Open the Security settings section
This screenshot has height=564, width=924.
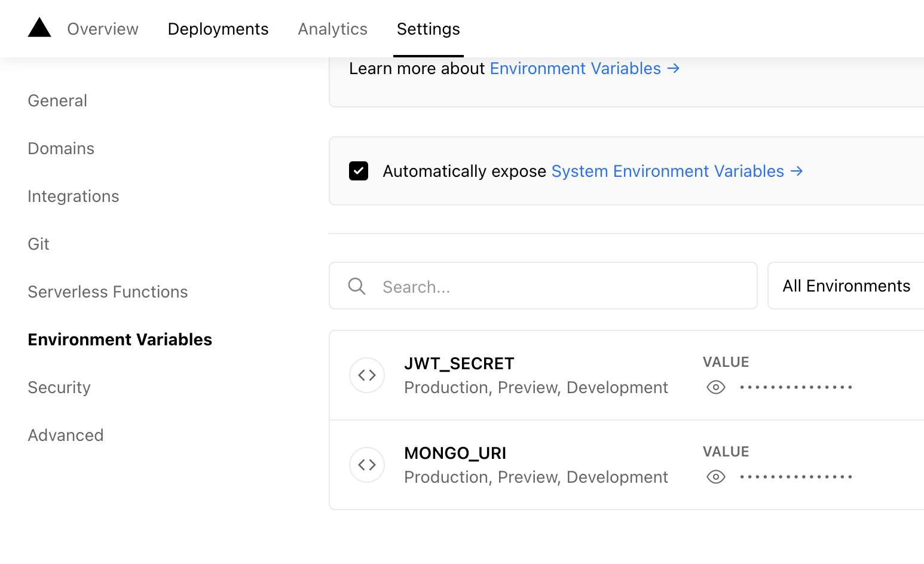click(59, 387)
